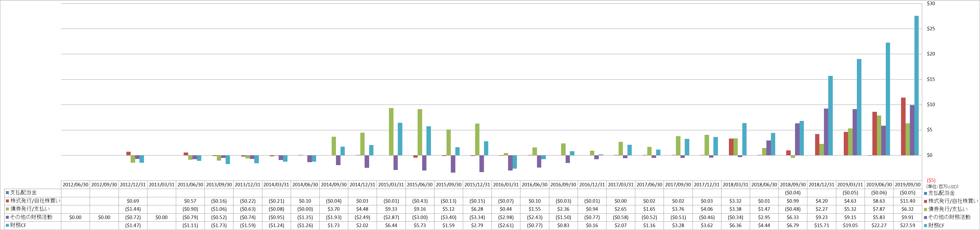Click the $15.71 財務CF cell for 2018/12/31
The width and height of the screenshot is (980, 230).
point(822,225)
